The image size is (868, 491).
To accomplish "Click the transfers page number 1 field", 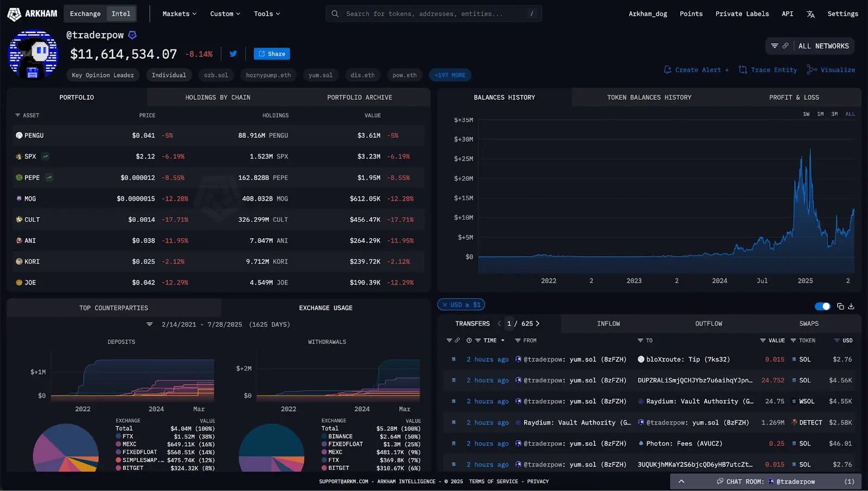I will pyautogui.click(x=509, y=323).
